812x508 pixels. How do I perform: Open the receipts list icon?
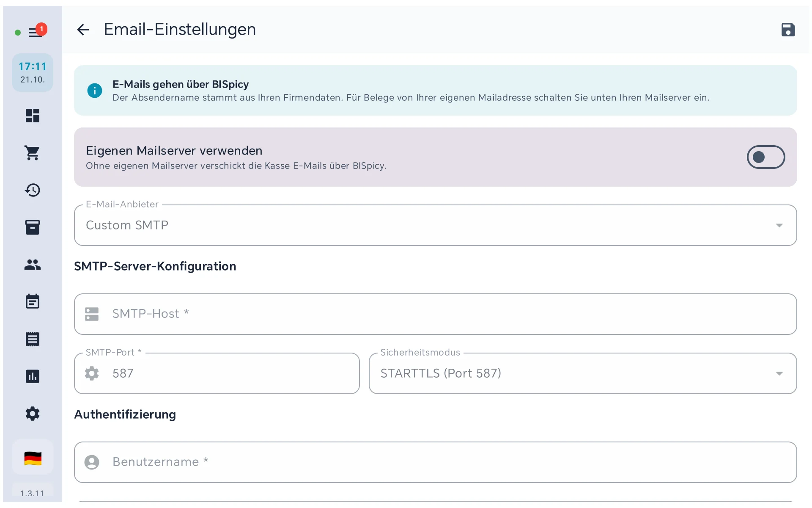(33, 339)
